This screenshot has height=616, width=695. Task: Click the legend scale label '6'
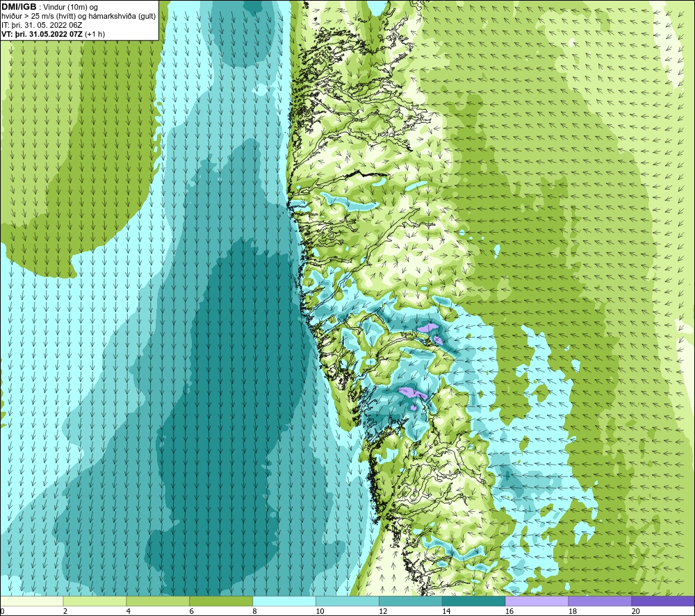(x=192, y=611)
